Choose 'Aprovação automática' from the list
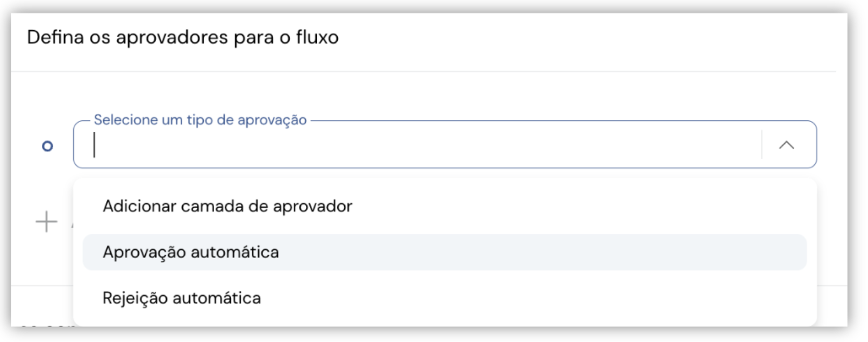 tap(191, 252)
